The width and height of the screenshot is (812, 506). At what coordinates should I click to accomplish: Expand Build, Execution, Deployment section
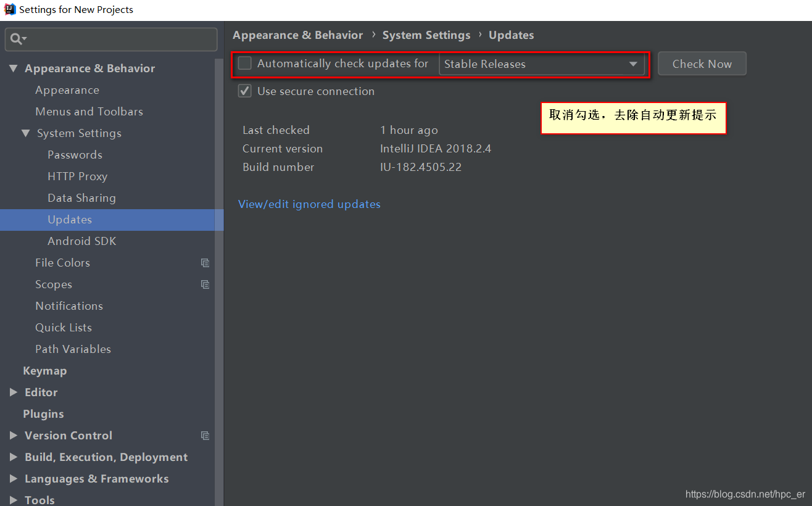[x=14, y=457]
